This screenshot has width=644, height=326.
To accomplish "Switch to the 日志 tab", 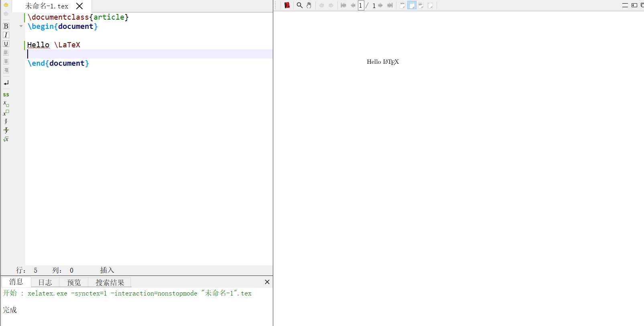I will pyautogui.click(x=45, y=282).
